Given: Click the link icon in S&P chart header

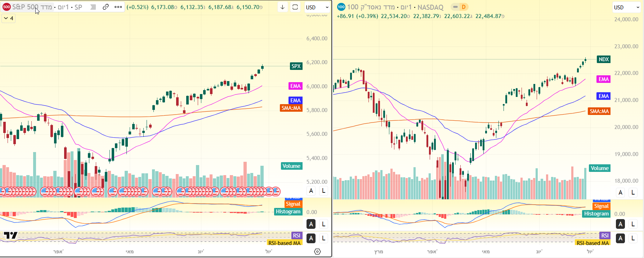Looking at the screenshot, I should 106,7.
